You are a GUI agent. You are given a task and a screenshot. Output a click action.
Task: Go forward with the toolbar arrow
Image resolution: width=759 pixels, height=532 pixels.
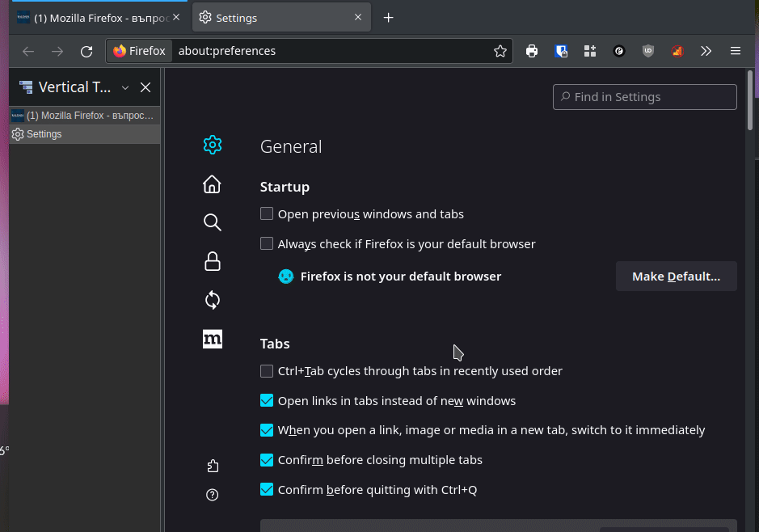coord(57,51)
